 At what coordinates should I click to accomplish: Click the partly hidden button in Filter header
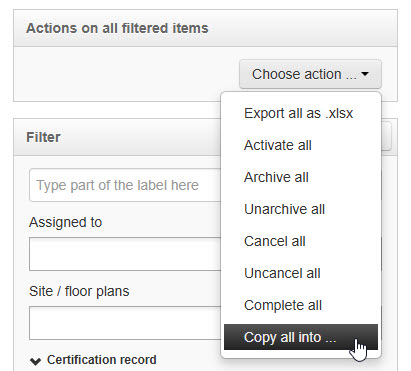(x=386, y=137)
